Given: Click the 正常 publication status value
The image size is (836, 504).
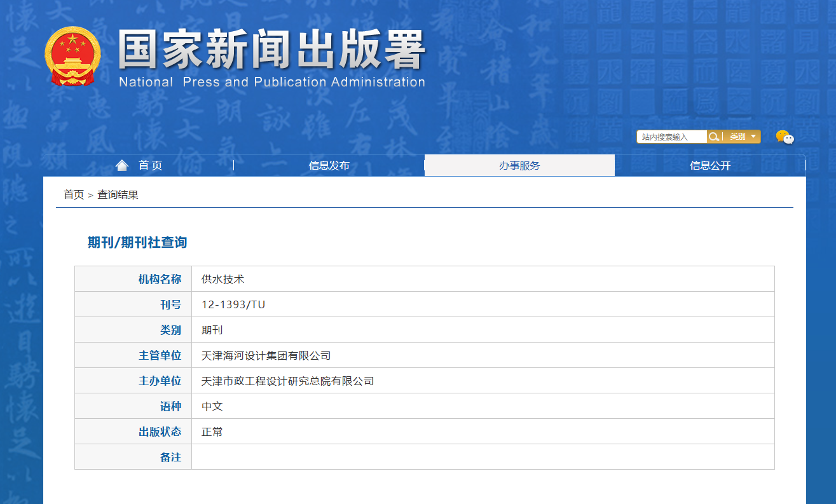Looking at the screenshot, I should tap(212, 432).
